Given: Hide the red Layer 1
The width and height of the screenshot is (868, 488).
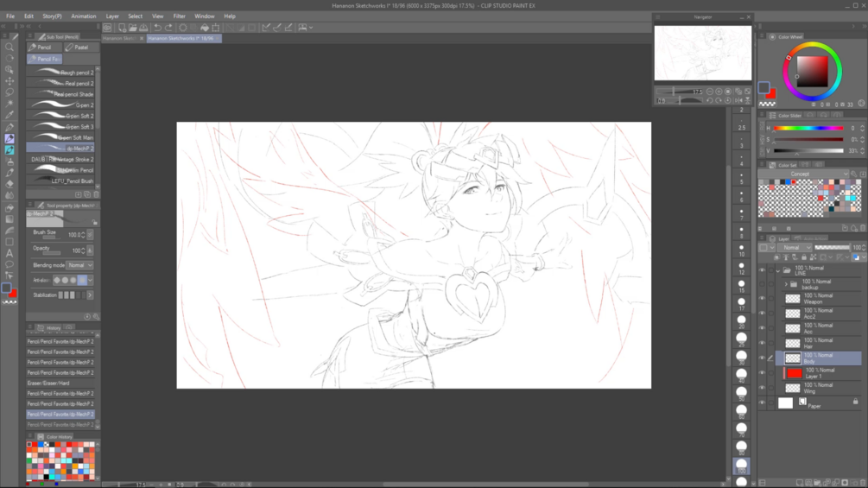Looking at the screenshot, I should (x=763, y=373).
